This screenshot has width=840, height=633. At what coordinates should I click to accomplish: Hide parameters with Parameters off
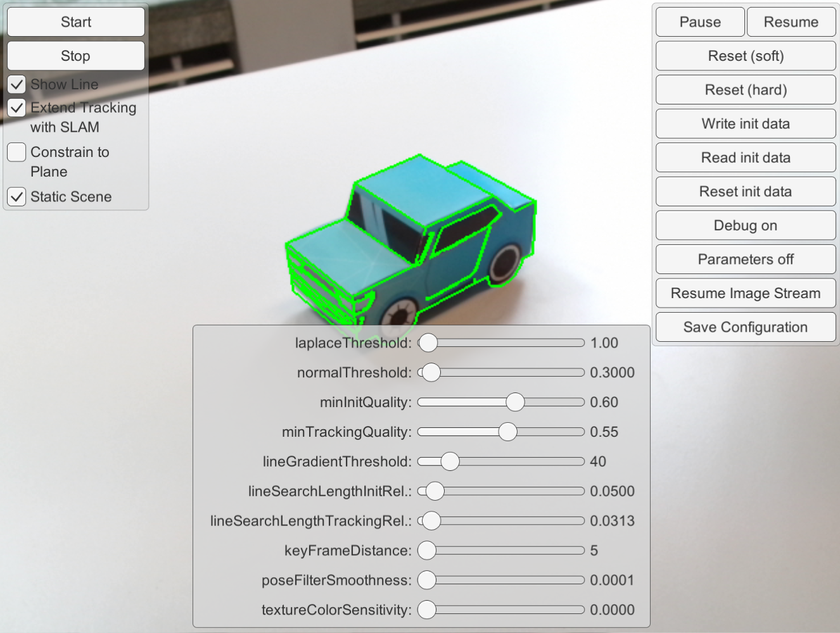(x=746, y=260)
